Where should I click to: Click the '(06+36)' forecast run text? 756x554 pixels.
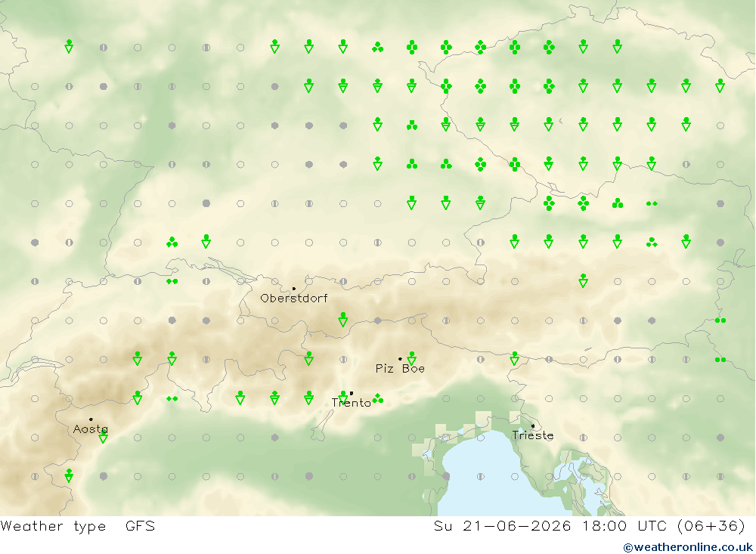pos(711,525)
